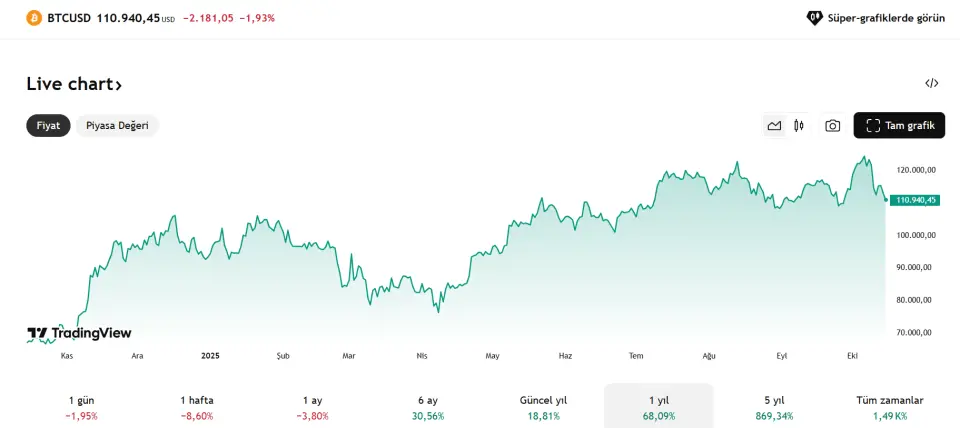Select the Fiyat toggle
The height and width of the screenshot is (428, 960).
(x=48, y=126)
